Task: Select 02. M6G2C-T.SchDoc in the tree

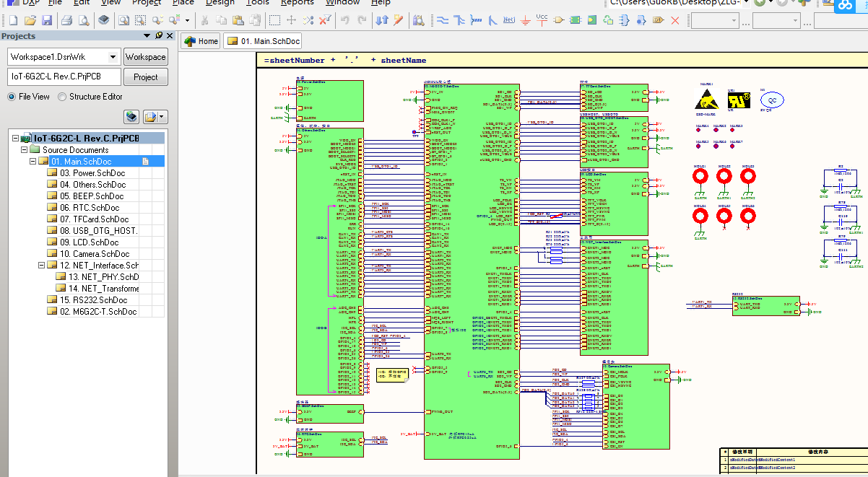Action: 97,312
